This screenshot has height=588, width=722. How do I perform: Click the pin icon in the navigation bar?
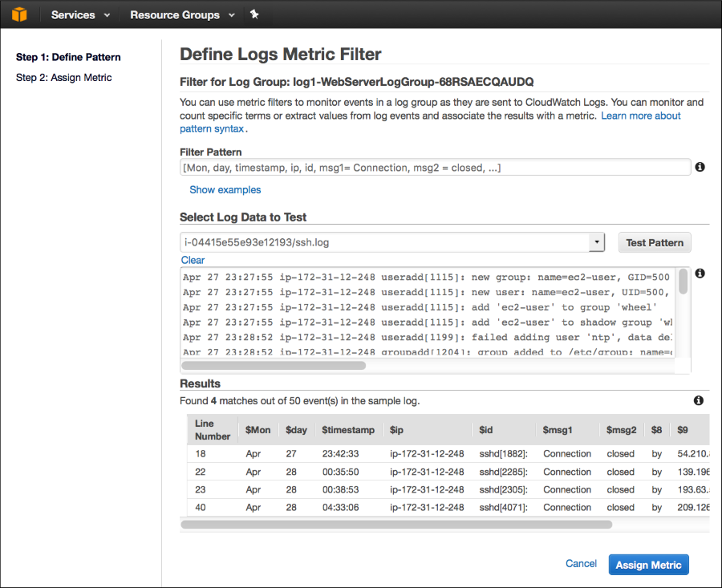(256, 14)
